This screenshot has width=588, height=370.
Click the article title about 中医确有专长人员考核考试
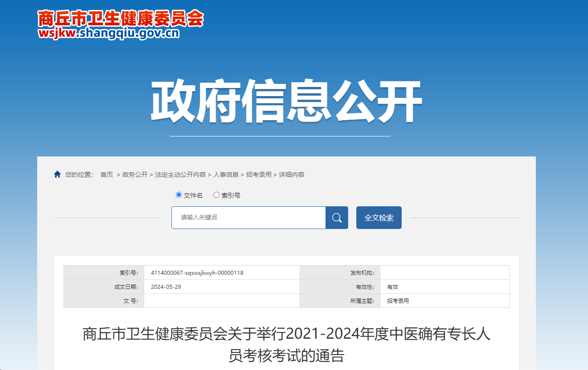287,345
